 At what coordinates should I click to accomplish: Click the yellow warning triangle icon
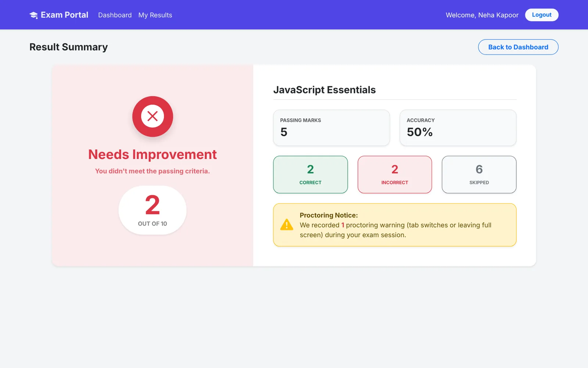point(287,225)
